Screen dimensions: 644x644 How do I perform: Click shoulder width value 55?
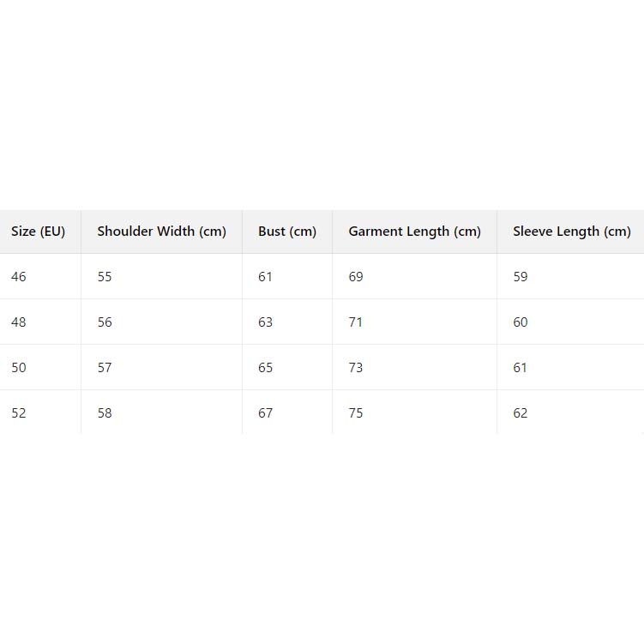[x=105, y=277]
